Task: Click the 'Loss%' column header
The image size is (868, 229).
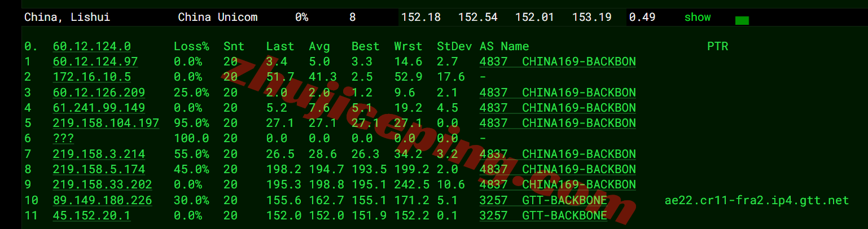Action: coord(191,46)
